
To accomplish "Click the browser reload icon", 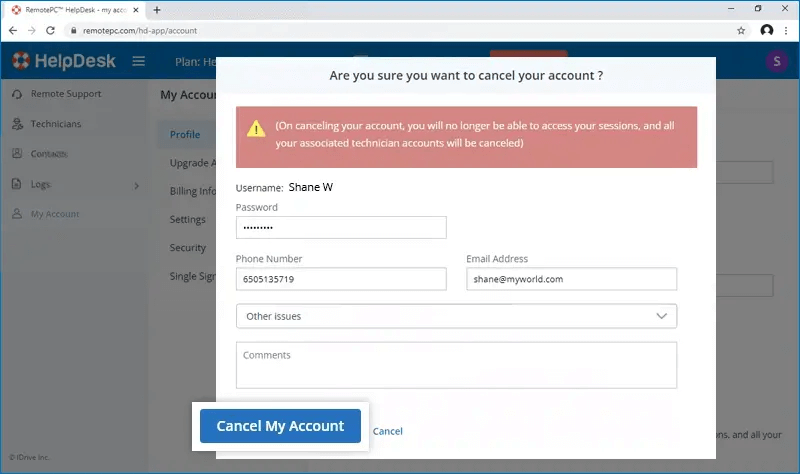I will [x=49, y=31].
